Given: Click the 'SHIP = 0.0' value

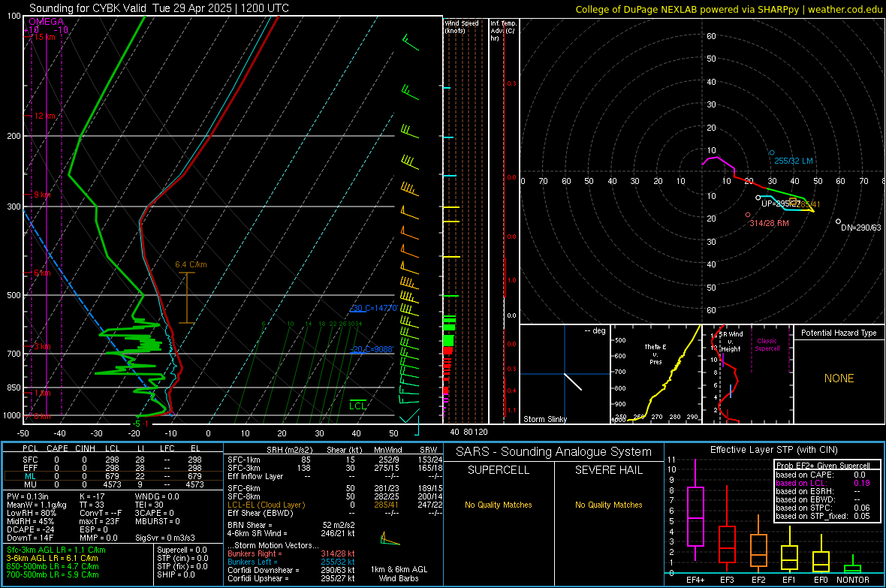Looking at the screenshot, I should pos(176,574).
